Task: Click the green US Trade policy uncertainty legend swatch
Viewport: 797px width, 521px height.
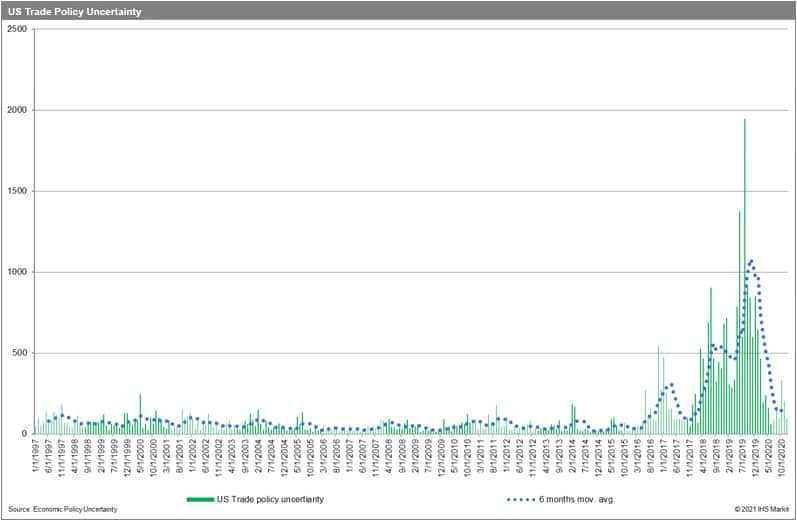Action: pos(204,498)
